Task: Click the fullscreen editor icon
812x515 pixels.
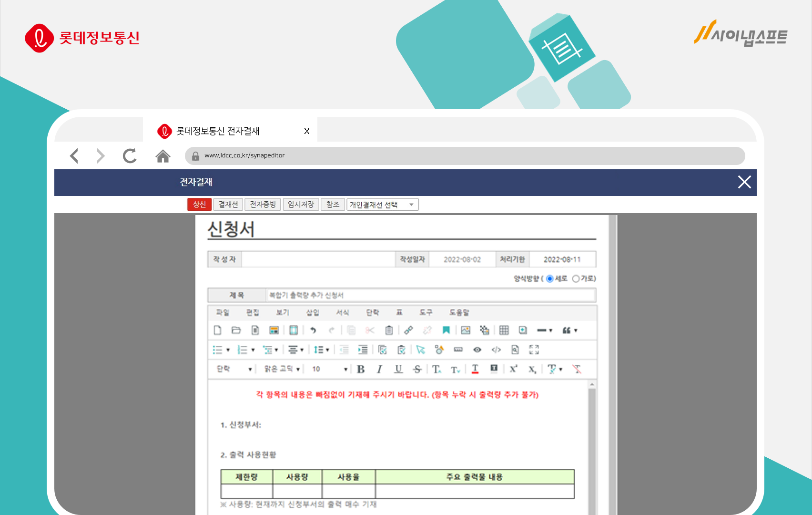Action: pyautogui.click(x=534, y=350)
